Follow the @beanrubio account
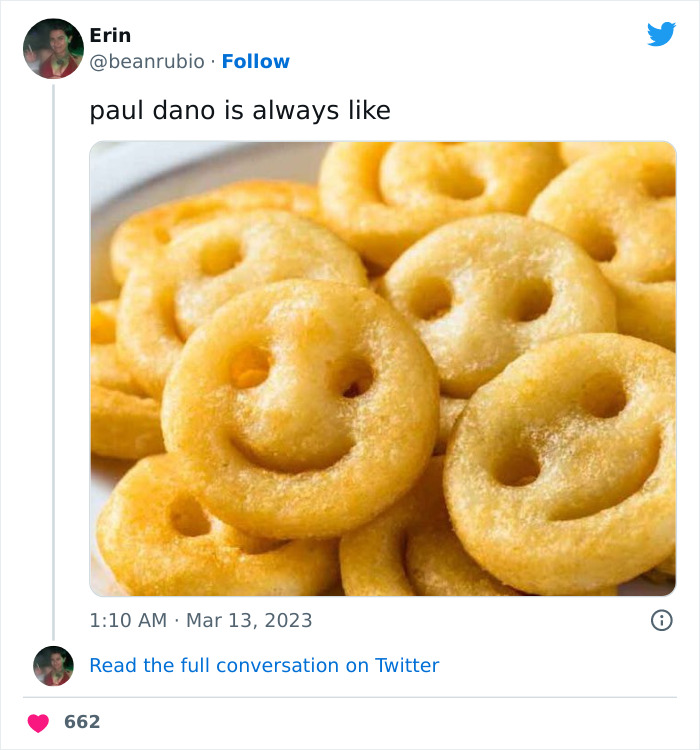700x750 pixels. (x=255, y=61)
